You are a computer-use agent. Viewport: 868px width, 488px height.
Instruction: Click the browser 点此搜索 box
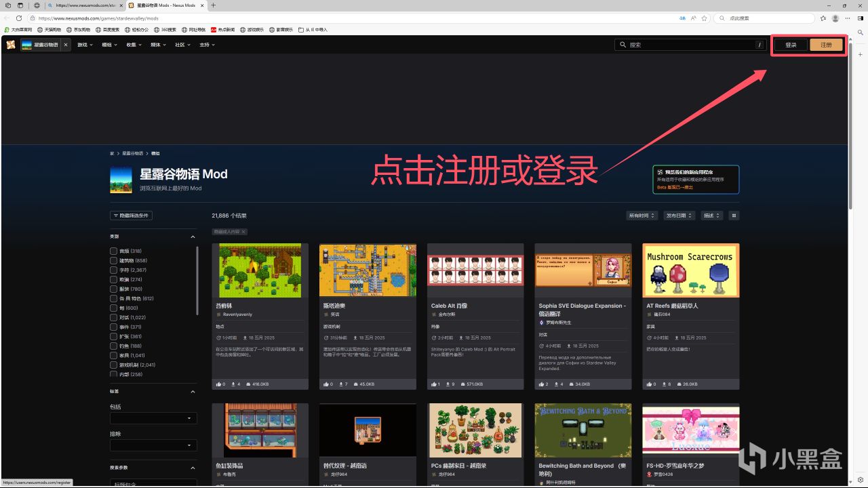[x=765, y=18]
